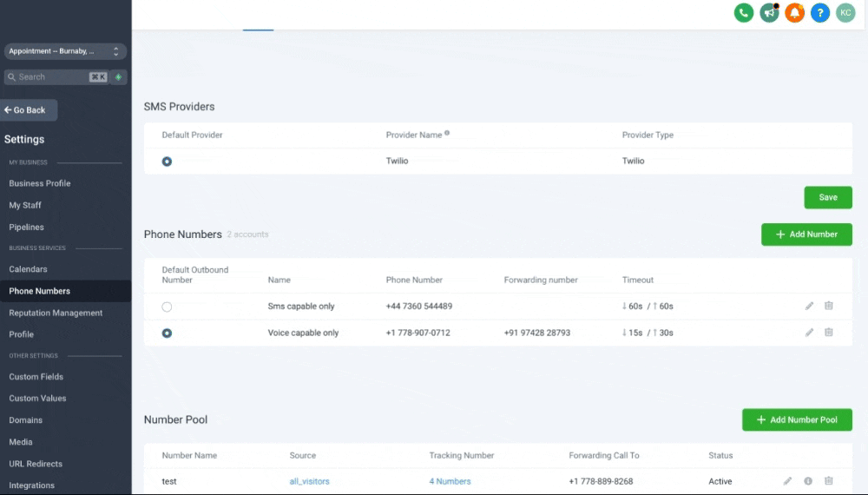Click the info icon for test pool
Image resolution: width=868 pixels, height=495 pixels.
pos(808,481)
